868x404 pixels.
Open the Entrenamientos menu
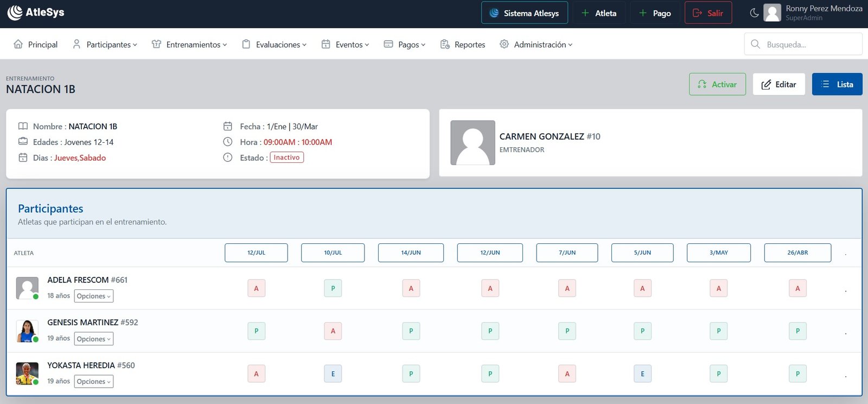pyautogui.click(x=189, y=45)
